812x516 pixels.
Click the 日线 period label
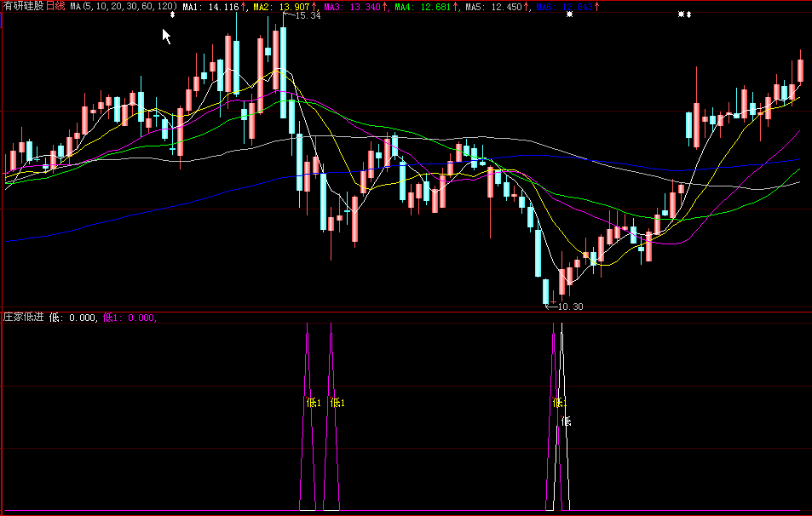pyautogui.click(x=55, y=6)
